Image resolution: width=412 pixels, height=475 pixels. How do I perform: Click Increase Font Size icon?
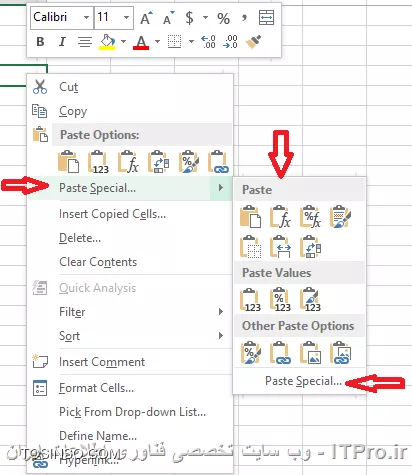tap(146, 18)
